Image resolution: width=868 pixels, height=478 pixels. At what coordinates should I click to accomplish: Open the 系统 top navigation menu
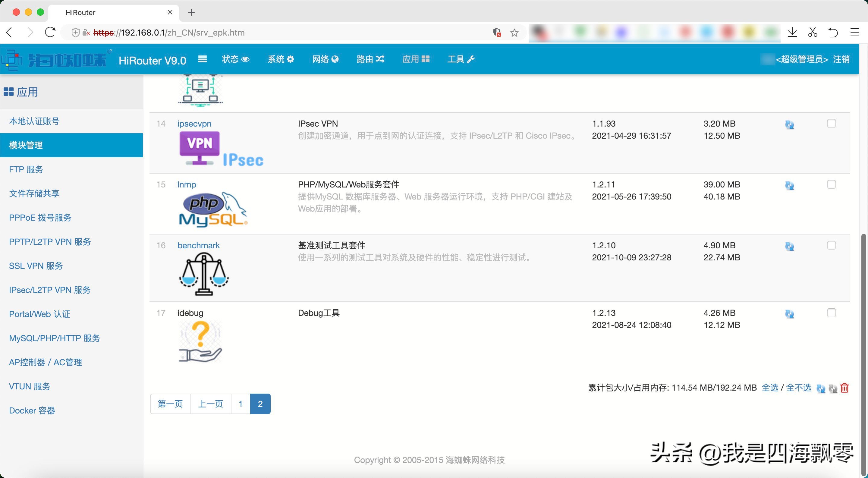point(280,59)
